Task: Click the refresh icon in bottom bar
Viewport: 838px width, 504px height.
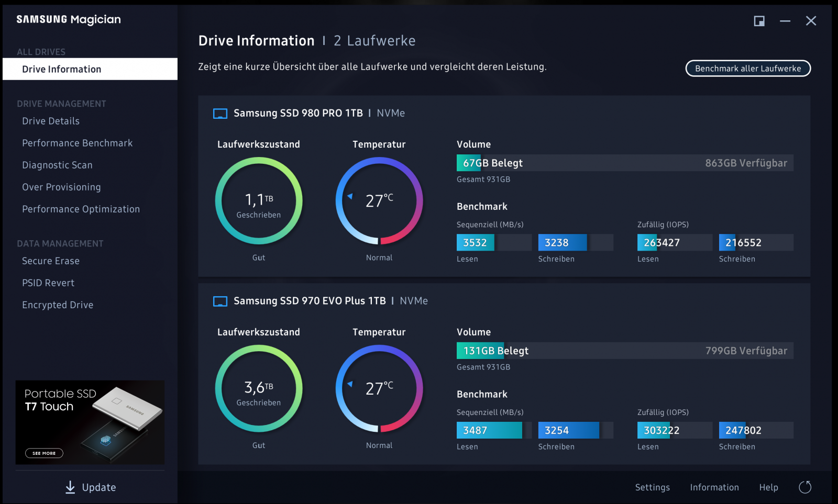Action: (x=805, y=487)
